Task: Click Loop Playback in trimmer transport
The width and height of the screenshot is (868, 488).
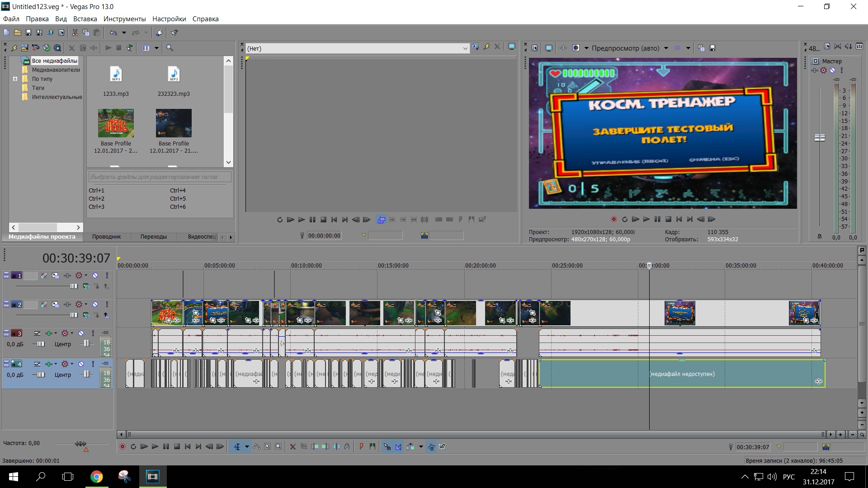Action: 280,220
